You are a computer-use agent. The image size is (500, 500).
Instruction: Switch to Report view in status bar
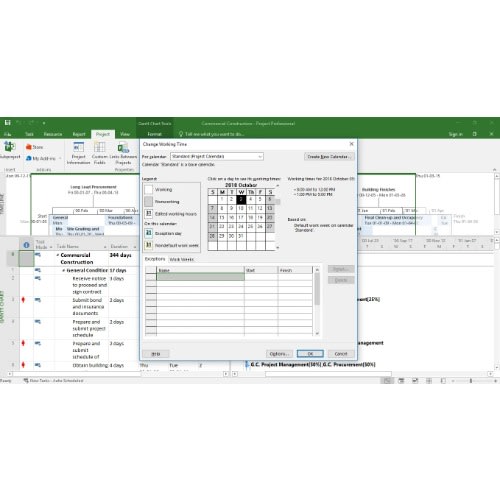tap(443, 380)
